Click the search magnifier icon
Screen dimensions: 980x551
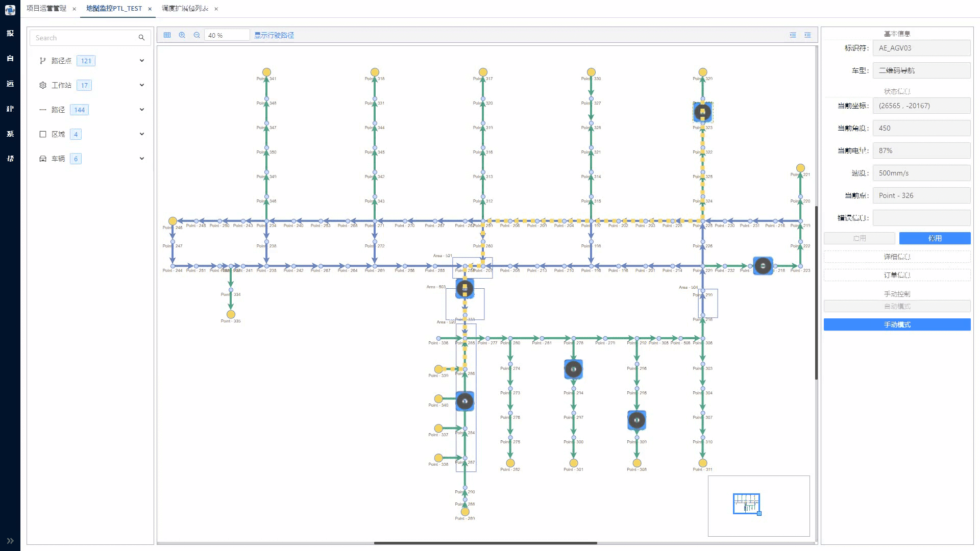[x=141, y=38]
